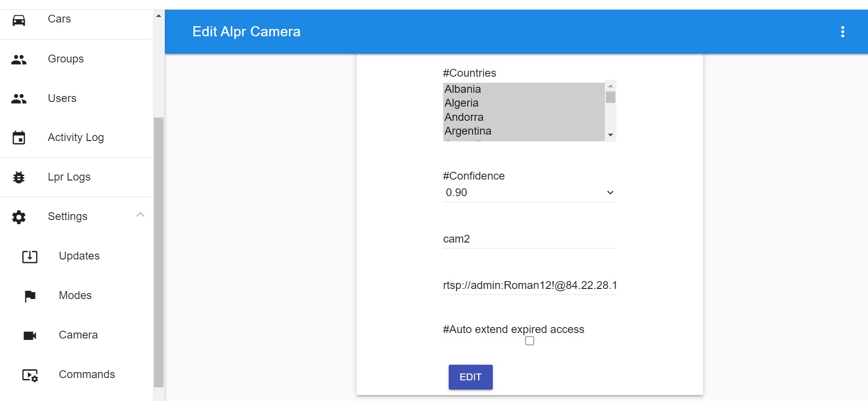
Task: Toggle Auto extend expired access checkbox
Action: point(530,341)
